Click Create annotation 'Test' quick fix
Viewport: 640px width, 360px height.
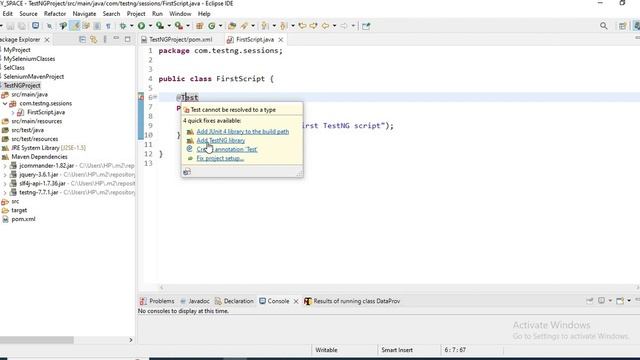pos(227,150)
